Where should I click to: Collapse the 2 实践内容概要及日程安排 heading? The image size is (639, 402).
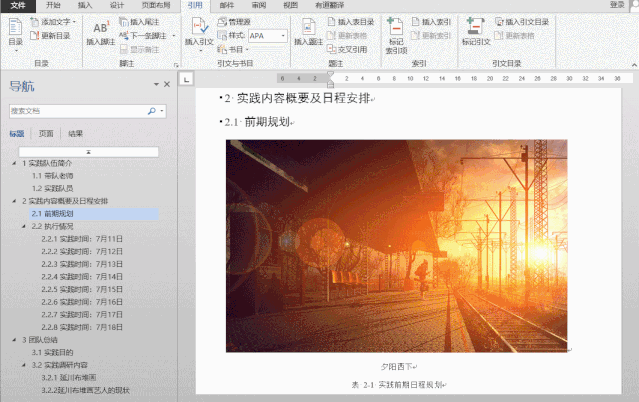(x=14, y=201)
